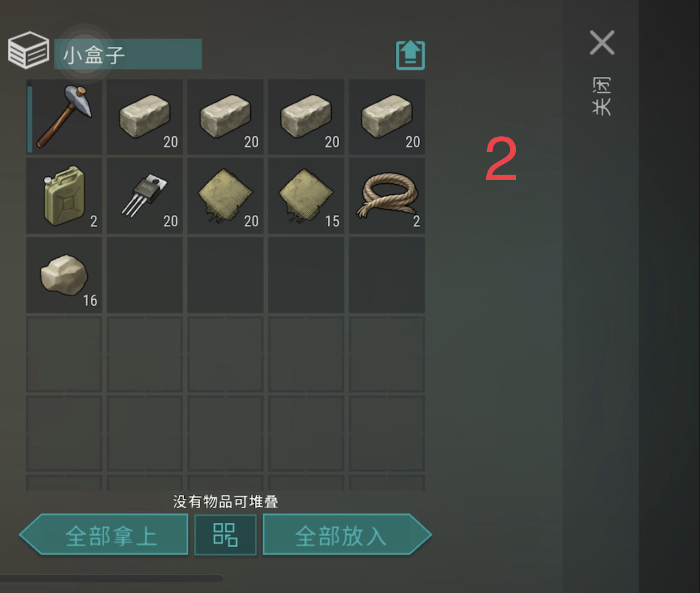Select the first stone brick stack

pyautogui.click(x=145, y=117)
